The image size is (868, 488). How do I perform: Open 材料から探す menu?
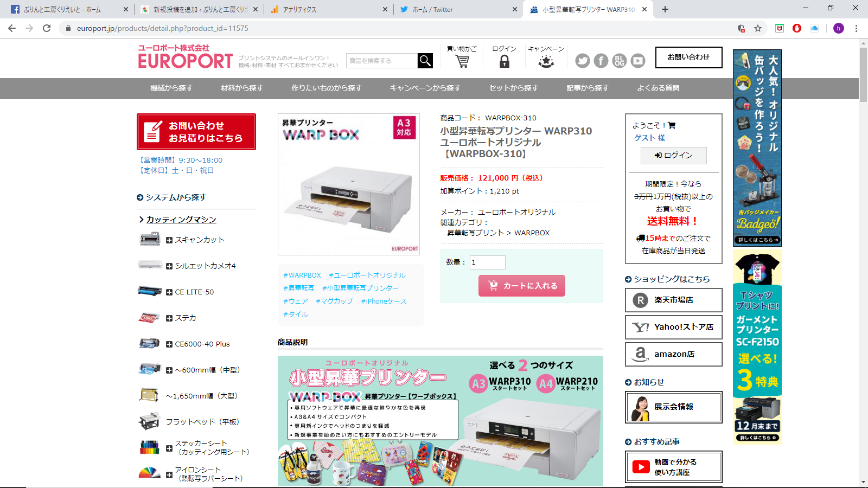click(242, 88)
